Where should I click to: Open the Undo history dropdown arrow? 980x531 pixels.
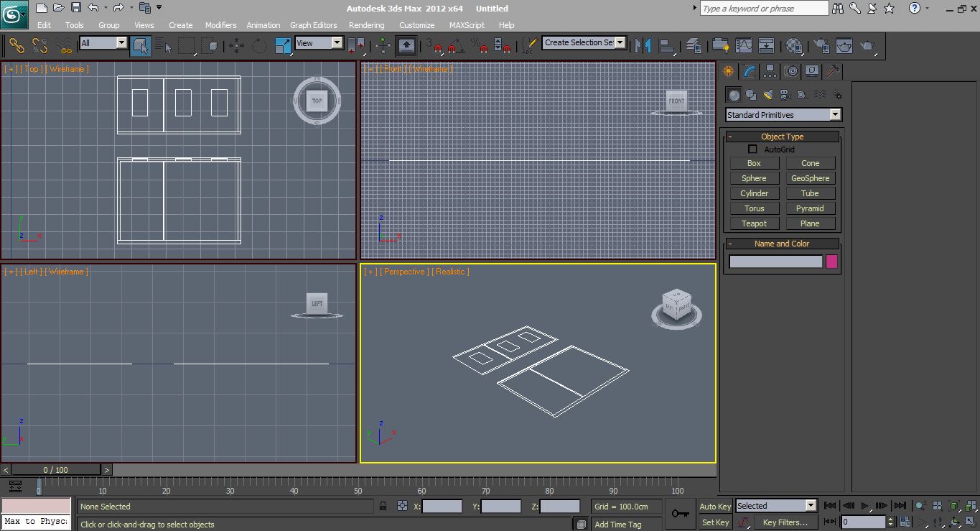click(106, 8)
